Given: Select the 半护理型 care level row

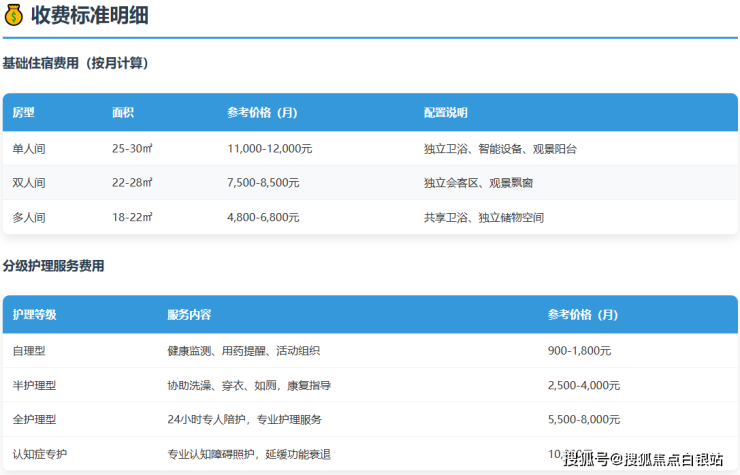Looking at the screenshot, I should point(34,385).
